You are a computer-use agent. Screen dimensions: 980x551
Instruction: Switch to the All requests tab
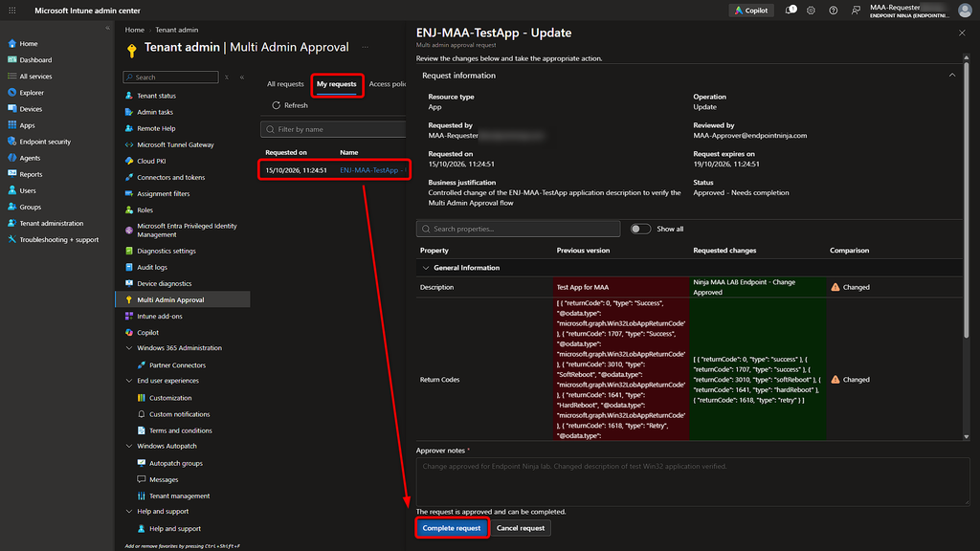[285, 84]
